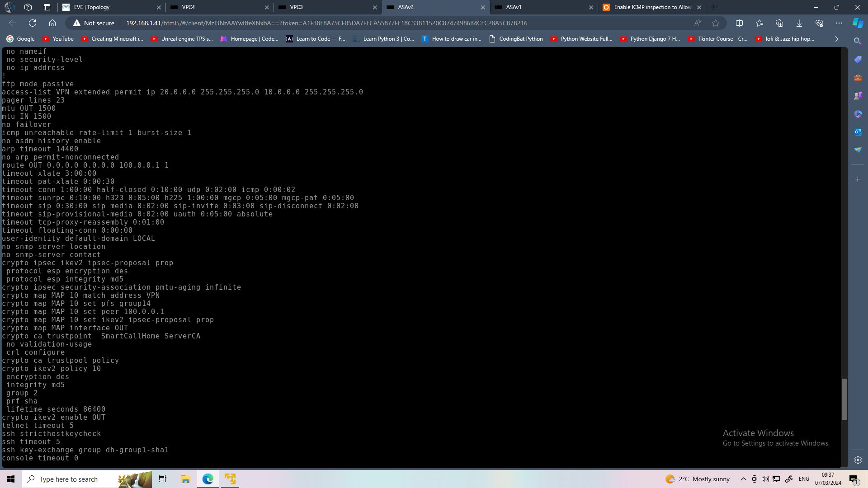Image resolution: width=868 pixels, height=488 pixels.
Task: Open Settings and more ellipsis menu
Action: click(839, 23)
